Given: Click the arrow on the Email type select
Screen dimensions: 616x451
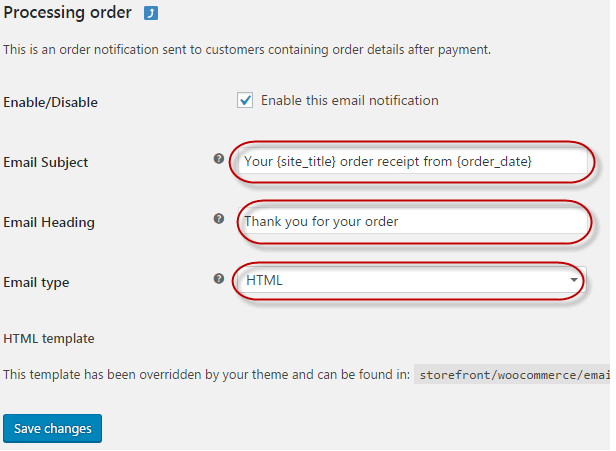Looking at the screenshot, I should pos(574,281).
